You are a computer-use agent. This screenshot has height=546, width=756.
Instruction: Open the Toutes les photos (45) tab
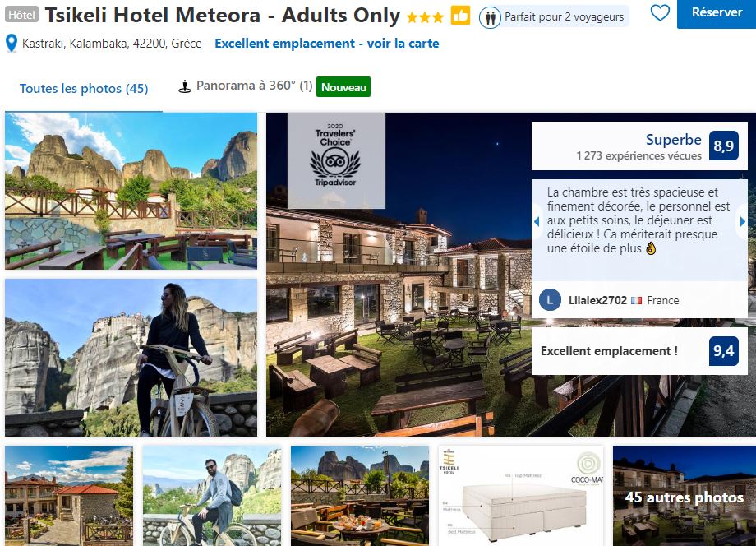(x=84, y=89)
